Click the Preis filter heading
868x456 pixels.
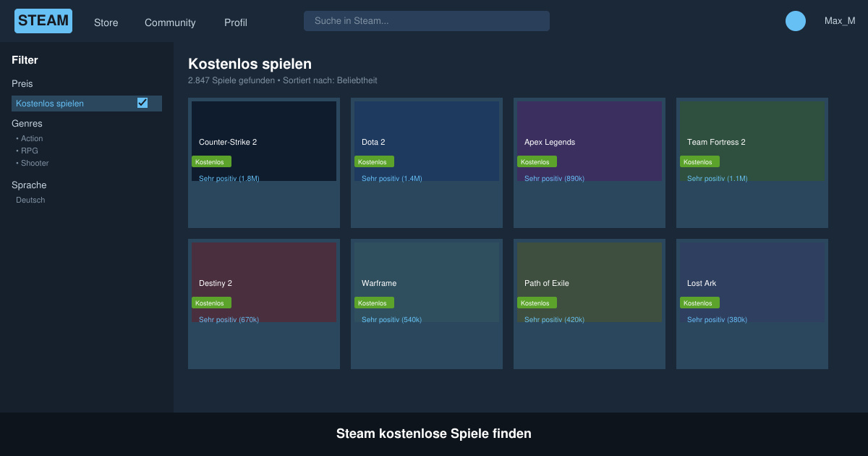pos(22,84)
